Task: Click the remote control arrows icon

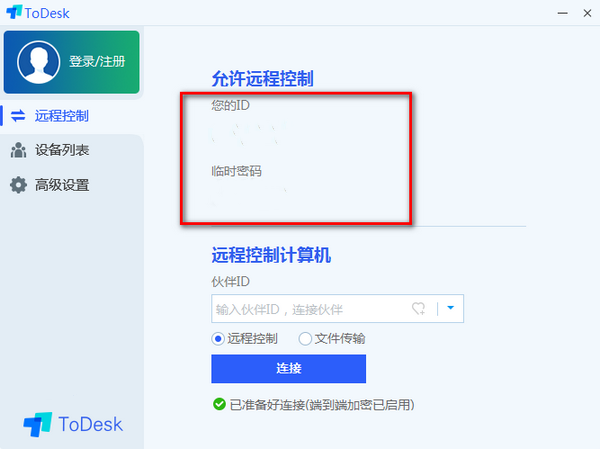Action: [x=18, y=116]
